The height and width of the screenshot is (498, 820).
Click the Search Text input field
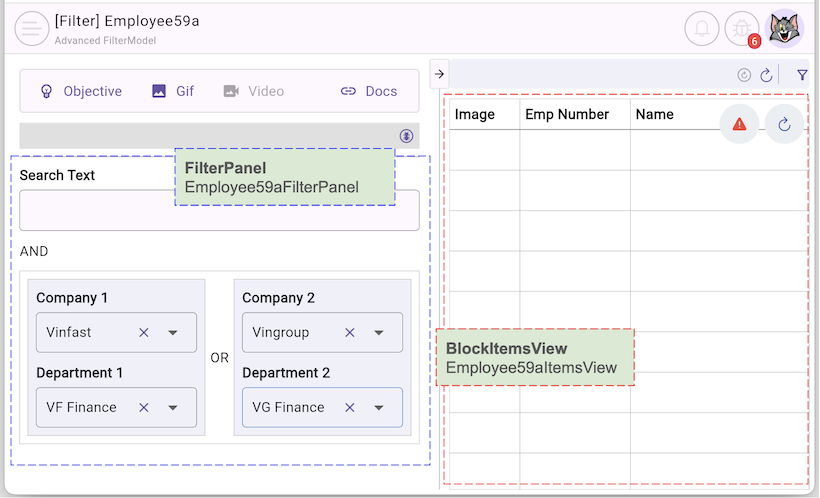point(219,211)
